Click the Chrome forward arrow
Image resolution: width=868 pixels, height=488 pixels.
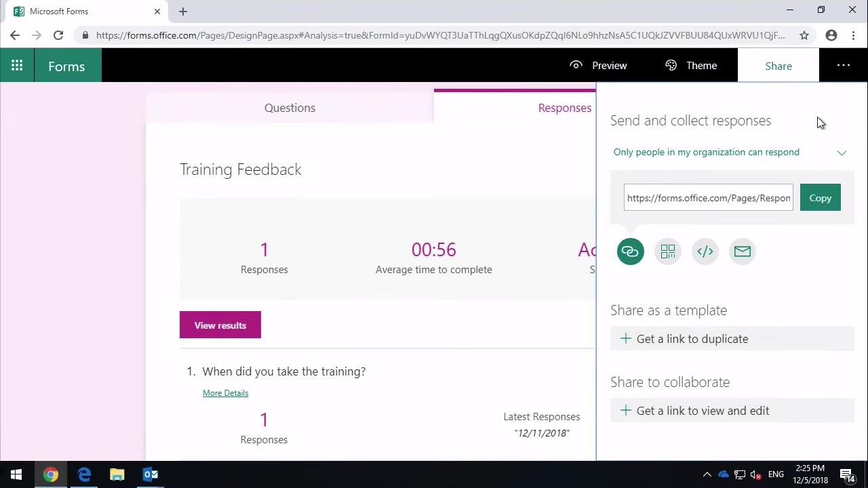click(37, 35)
